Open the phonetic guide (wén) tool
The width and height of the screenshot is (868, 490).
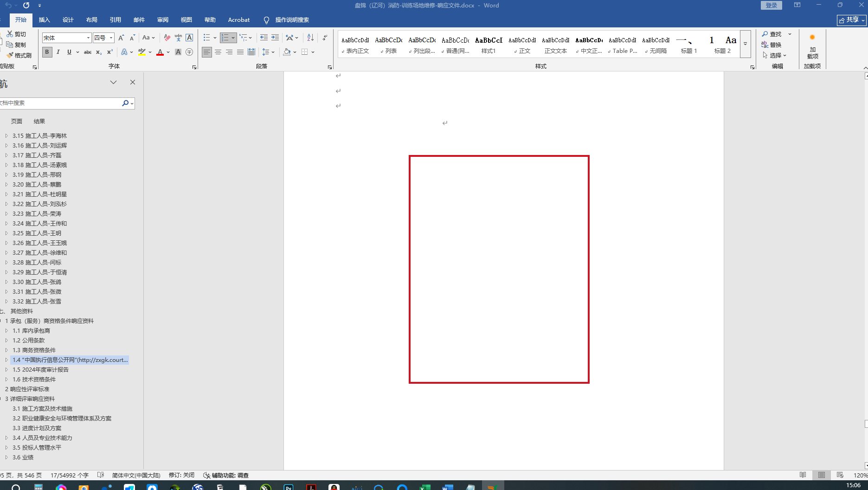[178, 38]
